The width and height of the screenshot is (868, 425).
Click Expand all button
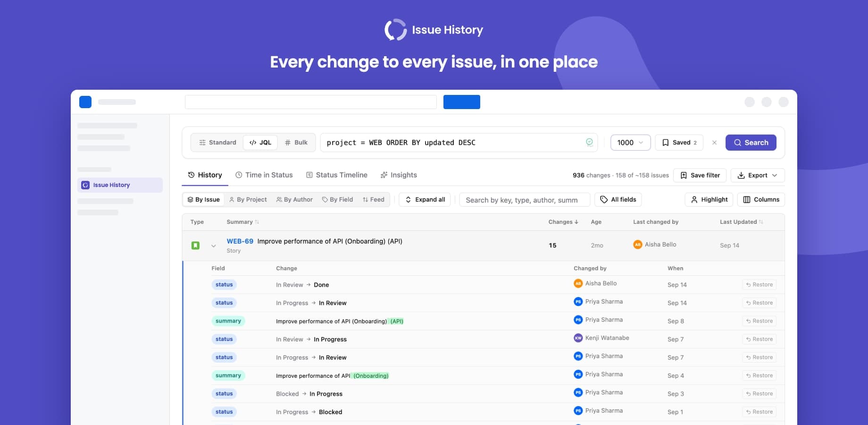tap(425, 200)
